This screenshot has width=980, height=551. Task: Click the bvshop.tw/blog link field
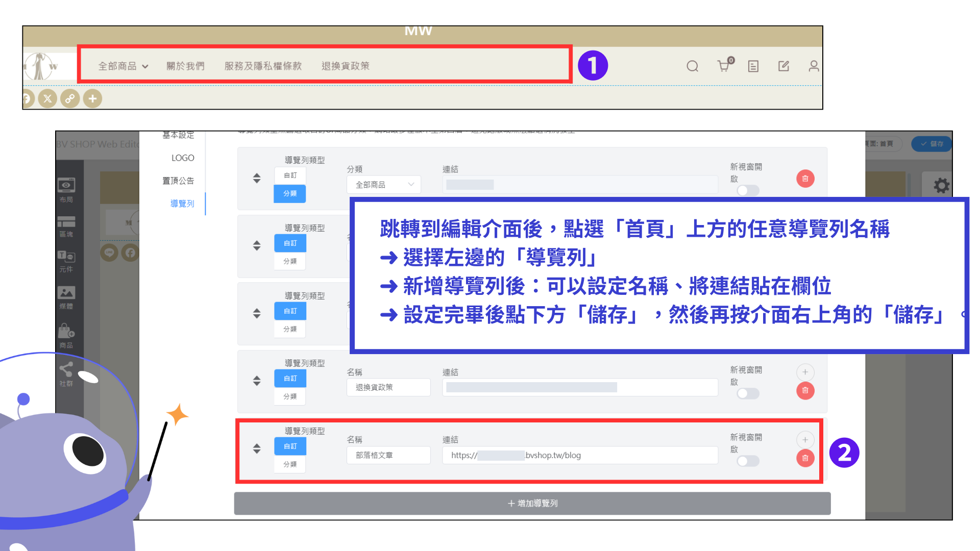pos(580,455)
